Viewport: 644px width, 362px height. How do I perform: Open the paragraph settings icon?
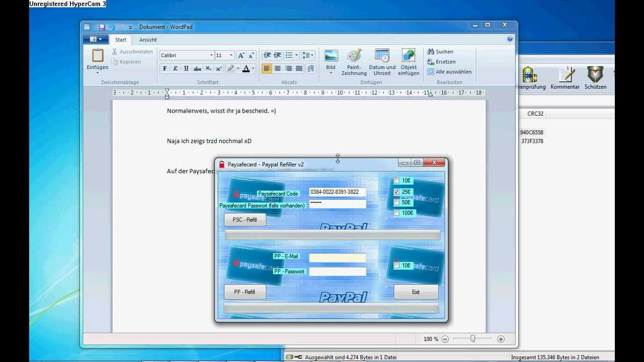click(310, 68)
